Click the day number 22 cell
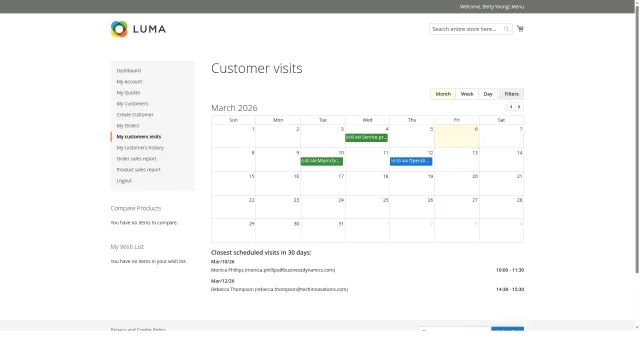Image resolution: width=640 pixels, height=360 pixels. pos(233,207)
